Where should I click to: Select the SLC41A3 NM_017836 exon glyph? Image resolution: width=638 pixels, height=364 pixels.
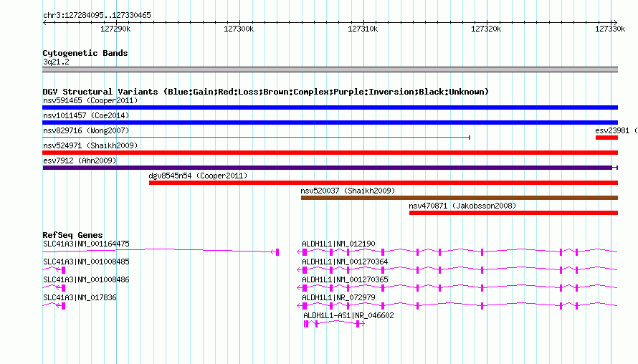click(x=64, y=306)
